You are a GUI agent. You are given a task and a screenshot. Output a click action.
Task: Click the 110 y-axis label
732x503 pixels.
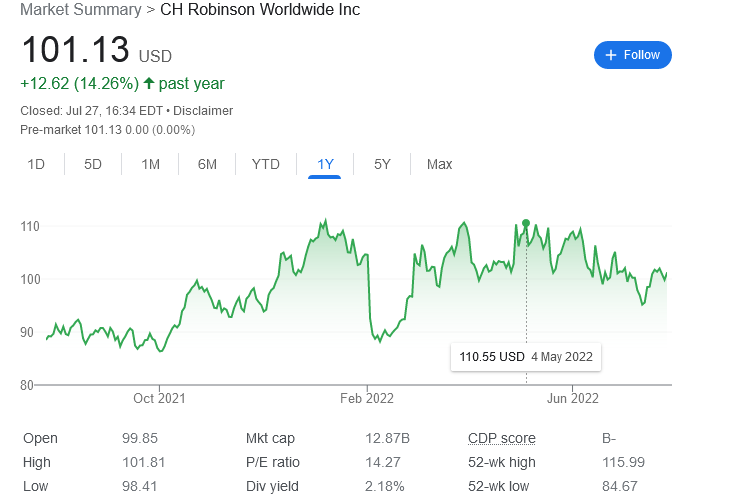point(30,227)
